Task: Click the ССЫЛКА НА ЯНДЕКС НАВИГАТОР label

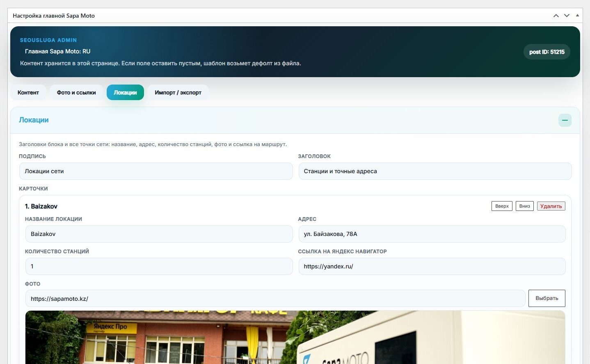Action: point(342,252)
